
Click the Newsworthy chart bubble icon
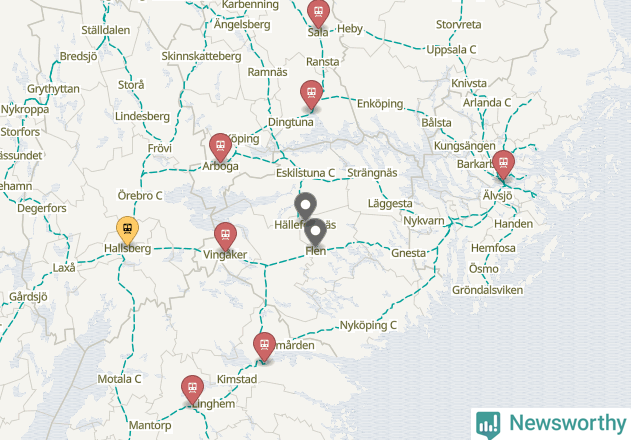[488, 425]
